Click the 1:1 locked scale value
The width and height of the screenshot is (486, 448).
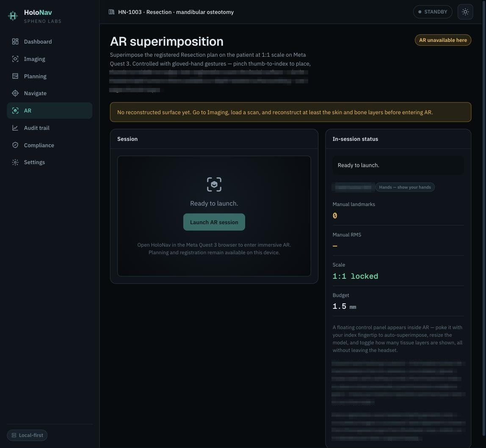[355, 276]
